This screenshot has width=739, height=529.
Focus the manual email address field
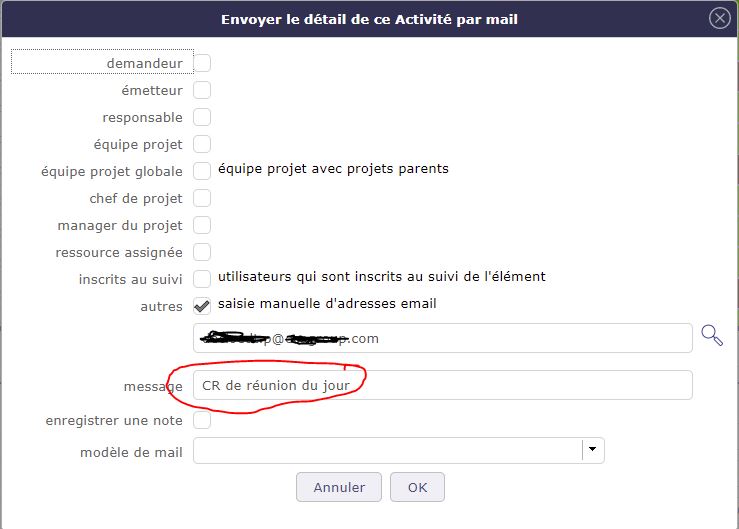(442, 338)
